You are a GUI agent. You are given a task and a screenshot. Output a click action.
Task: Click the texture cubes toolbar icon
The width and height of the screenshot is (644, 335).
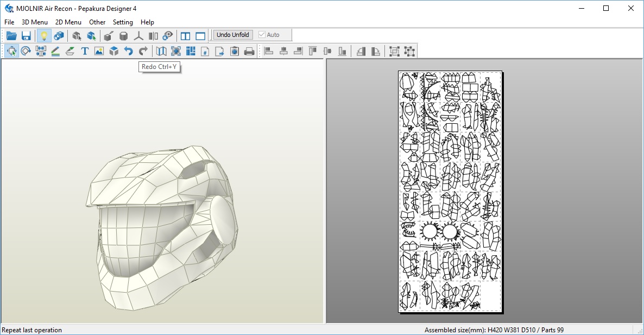59,36
